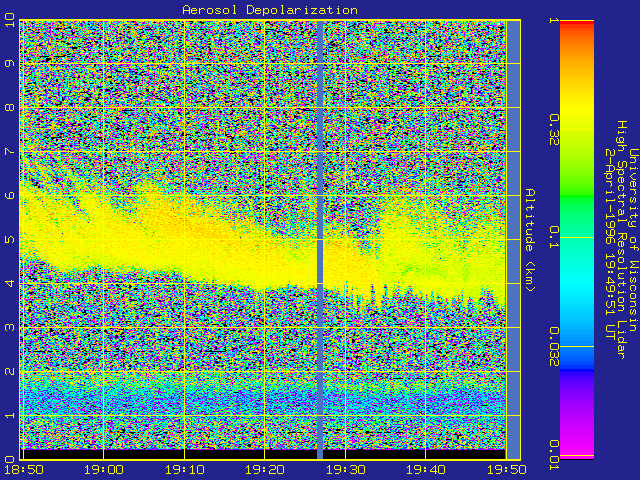640x480 pixels.
Task: Select the 19:40 time axis label
Action: tap(426, 469)
